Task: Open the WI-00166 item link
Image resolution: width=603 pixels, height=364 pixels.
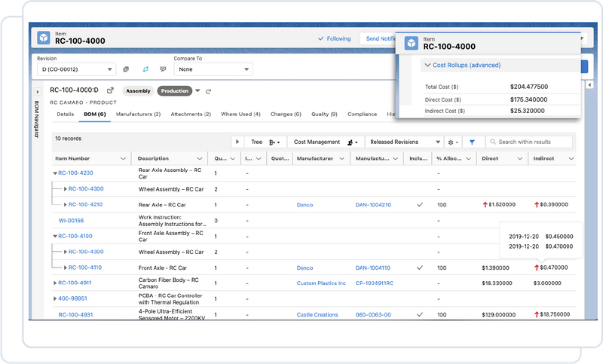Action: pos(72,221)
